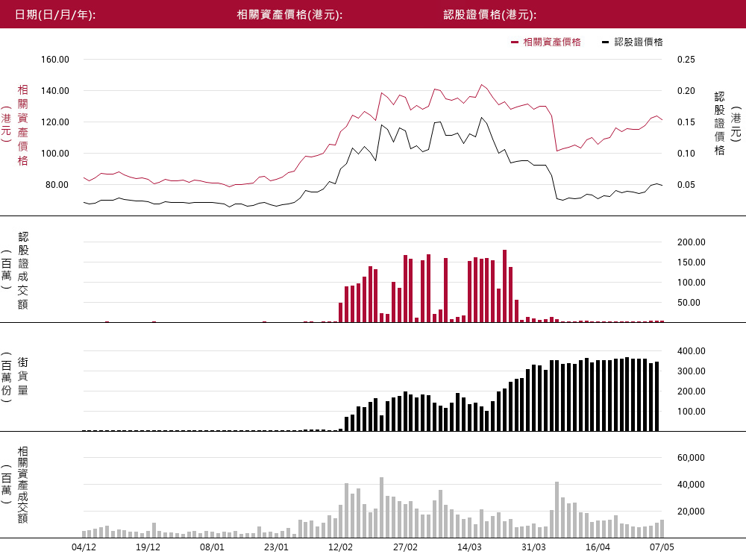
Task: Click the 60,000 underlying turnover axis value
Action: pos(692,458)
